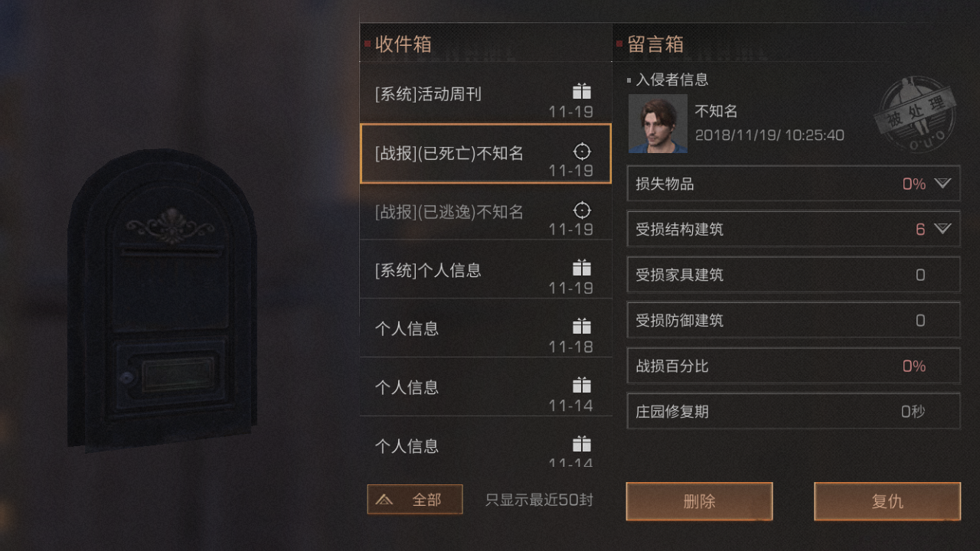Image resolution: width=980 pixels, height=551 pixels.
Task: Select the [战报](已逃逸)不知名 message
Action: 485,212
